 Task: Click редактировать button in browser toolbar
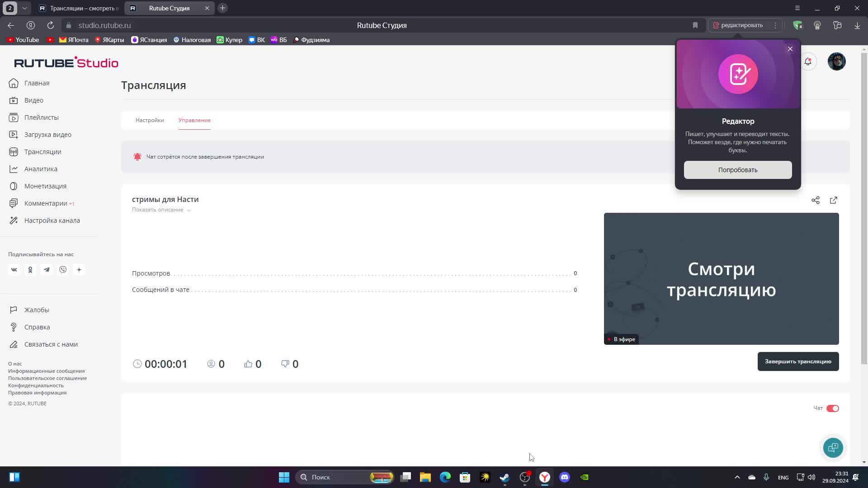(738, 25)
